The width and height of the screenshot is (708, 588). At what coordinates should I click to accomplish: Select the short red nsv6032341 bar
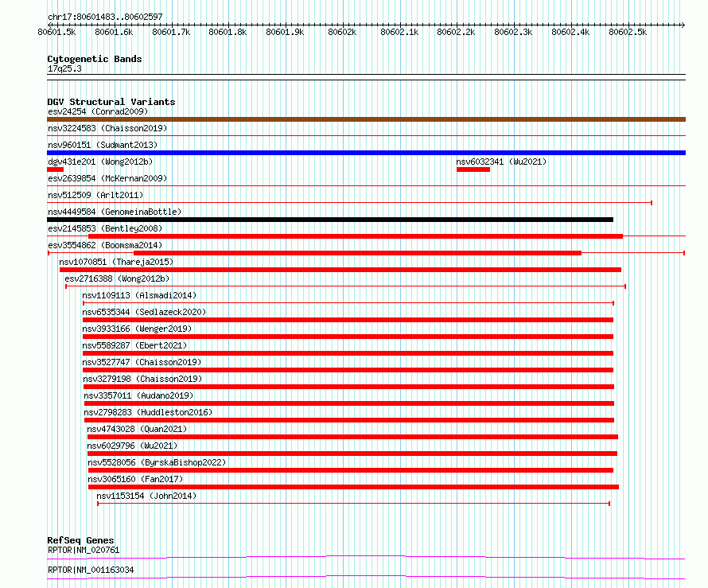[x=473, y=169]
